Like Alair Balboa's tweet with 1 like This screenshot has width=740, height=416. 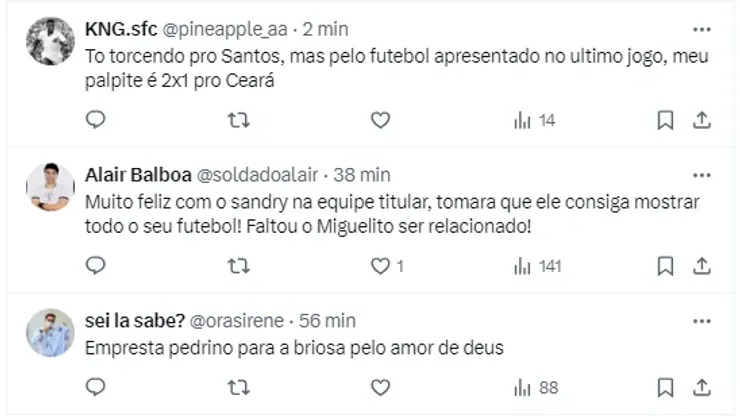tap(380, 266)
